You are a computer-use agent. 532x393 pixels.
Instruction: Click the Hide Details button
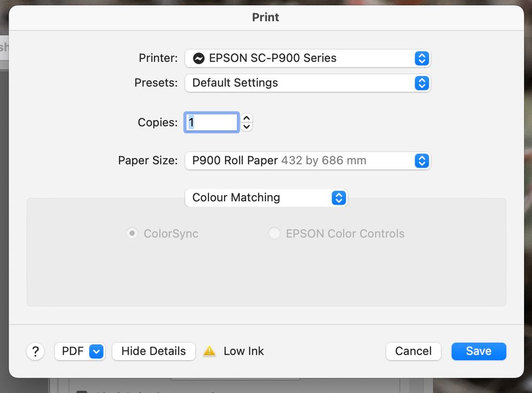[154, 351]
